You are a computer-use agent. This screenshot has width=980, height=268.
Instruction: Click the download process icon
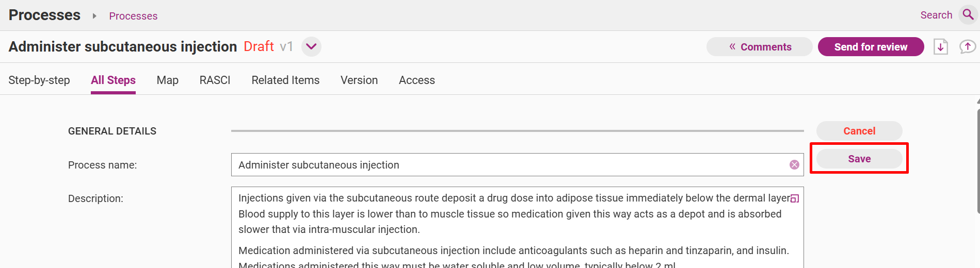pyautogui.click(x=941, y=47)
